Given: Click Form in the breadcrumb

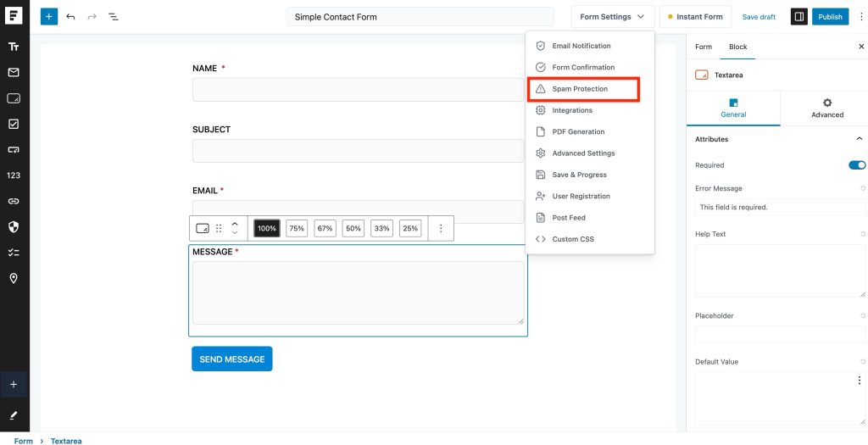Looking at the screenshot, I should pos(23,441).
